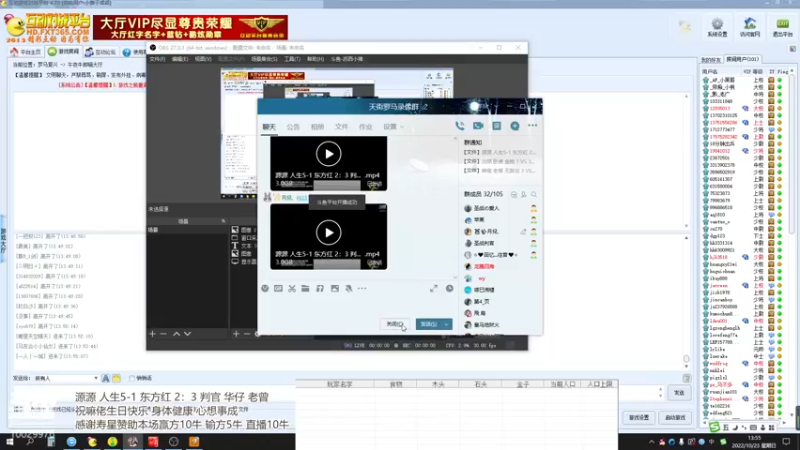Click the music share icon in chat toolbar
Image resolution: width=800 pixels, height=450 pixels.
320,288
